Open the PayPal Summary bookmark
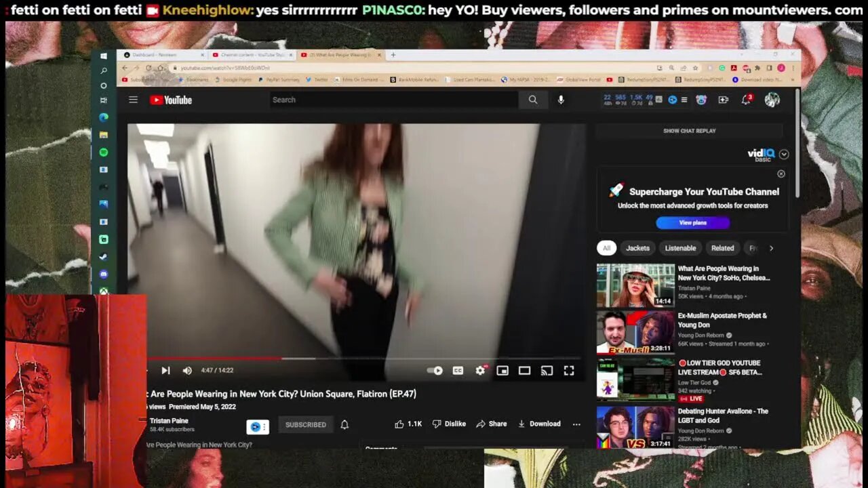The height and width of the screenshot is (488, 868). 279,79
